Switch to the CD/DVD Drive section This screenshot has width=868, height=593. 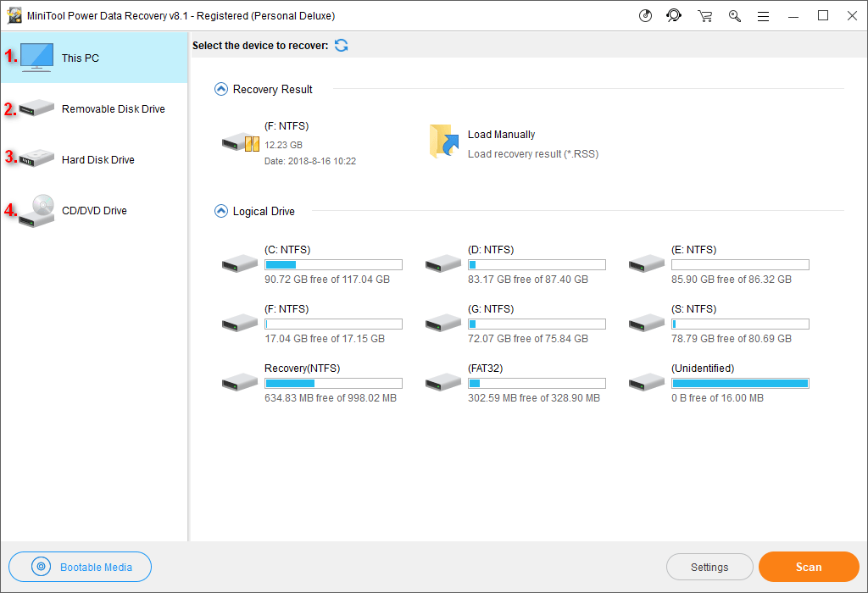tap(93, 210)
